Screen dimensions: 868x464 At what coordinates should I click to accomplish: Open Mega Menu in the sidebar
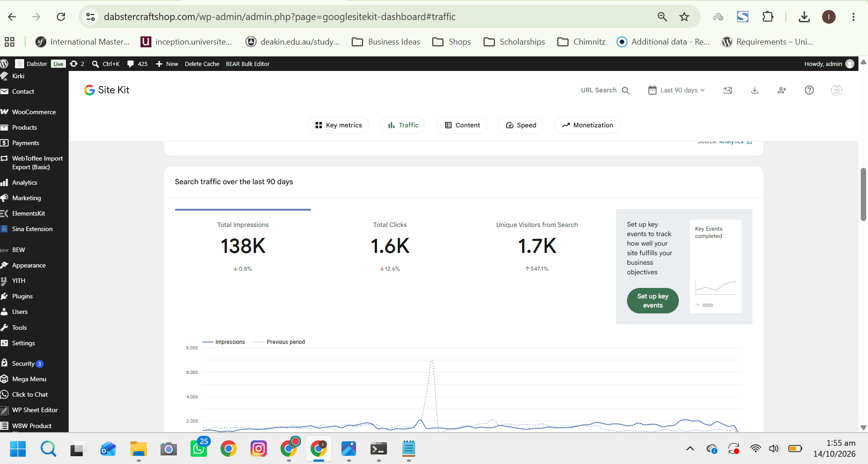(x=34, y=379)
